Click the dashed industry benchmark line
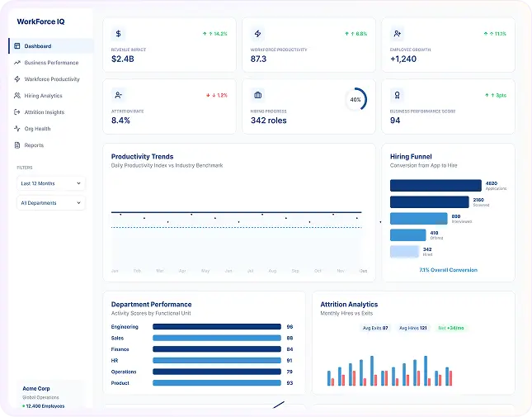This screenshot has width=532, height=417. tap(237, 228)
